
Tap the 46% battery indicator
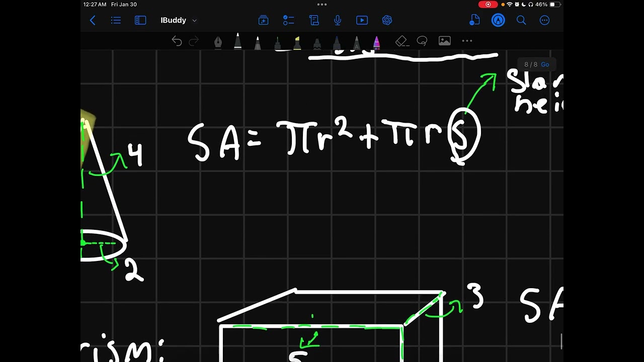tap(548, 5)
